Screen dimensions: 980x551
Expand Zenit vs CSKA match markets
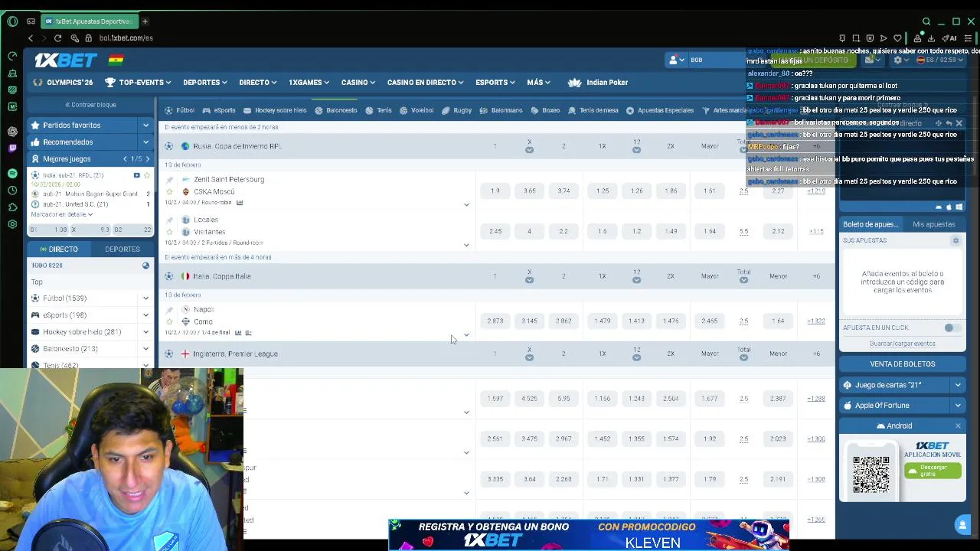[466, 204]
